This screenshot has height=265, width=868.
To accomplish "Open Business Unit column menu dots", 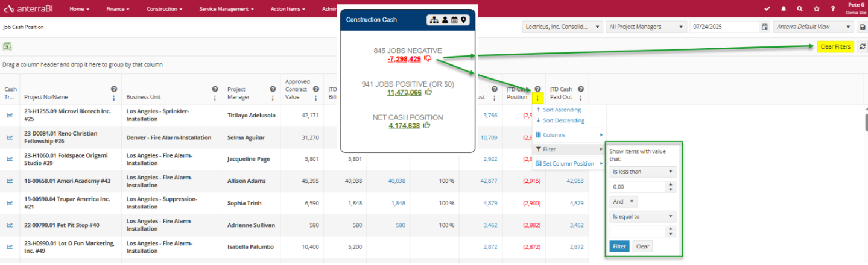I will click(215, 98).
